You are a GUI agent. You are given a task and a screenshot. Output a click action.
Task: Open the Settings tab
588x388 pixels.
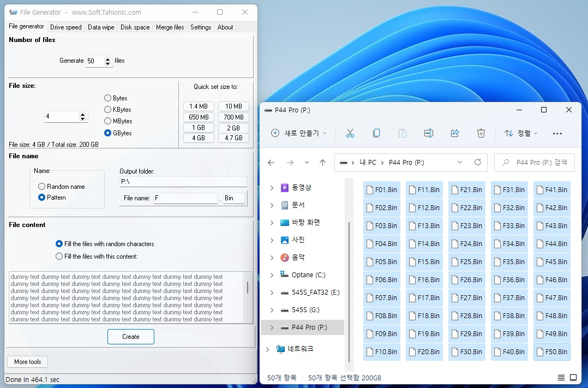[201, 27]
